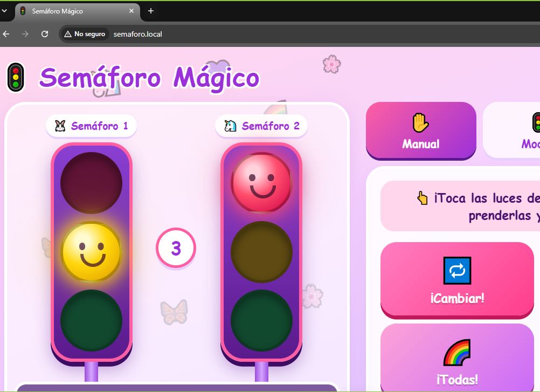The image size is (540, 392).
Task: Click the unicorn icon beside Semáforo 2
Action: coord(230,126)
